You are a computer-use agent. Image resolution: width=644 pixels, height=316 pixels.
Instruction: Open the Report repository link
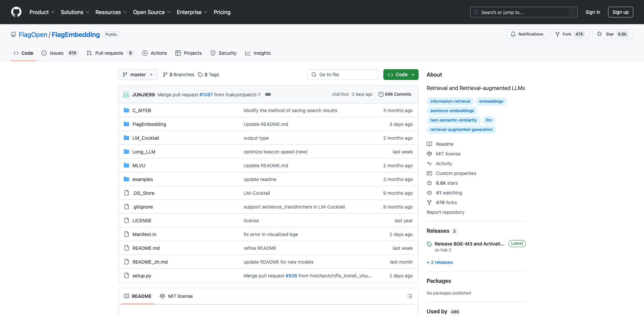coord(445,212)
